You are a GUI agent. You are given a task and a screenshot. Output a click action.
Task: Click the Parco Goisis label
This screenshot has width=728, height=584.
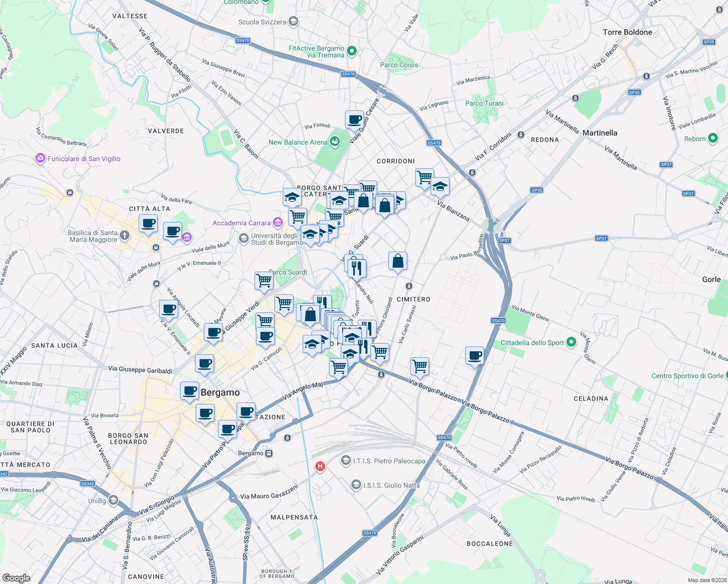[x=399, y=65]
